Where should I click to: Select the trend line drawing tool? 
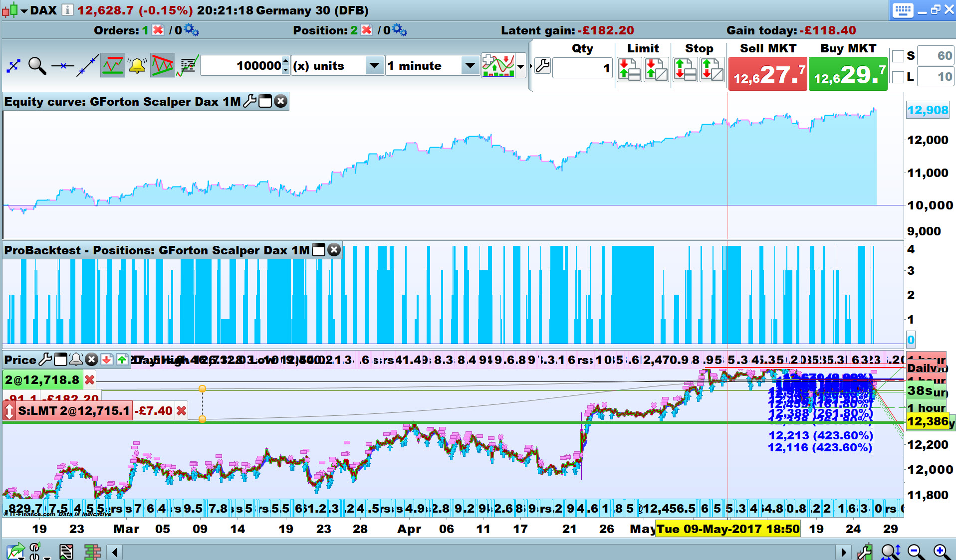click(x=87, y=65)
